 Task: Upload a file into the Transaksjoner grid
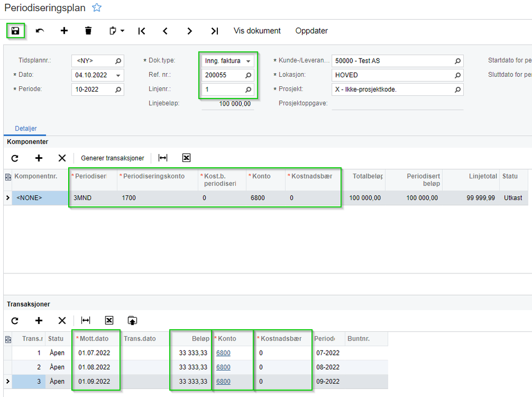tap(132, 320)
